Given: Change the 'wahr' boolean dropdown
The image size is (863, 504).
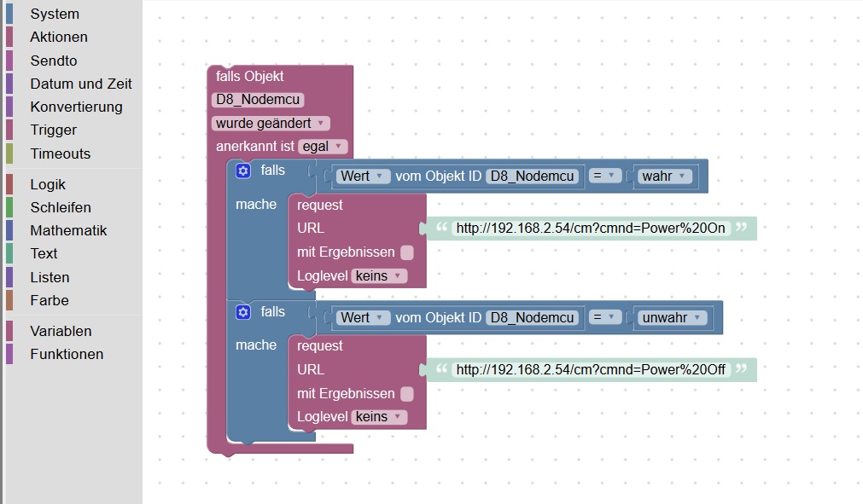Looking at the screenshot, I should (664, 176).
